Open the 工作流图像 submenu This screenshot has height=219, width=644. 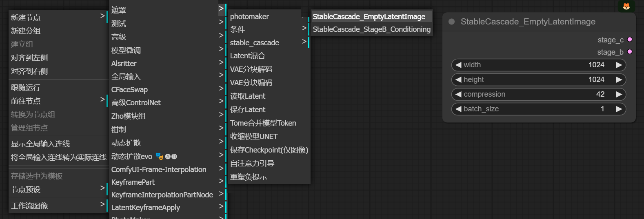click(58, 206)
